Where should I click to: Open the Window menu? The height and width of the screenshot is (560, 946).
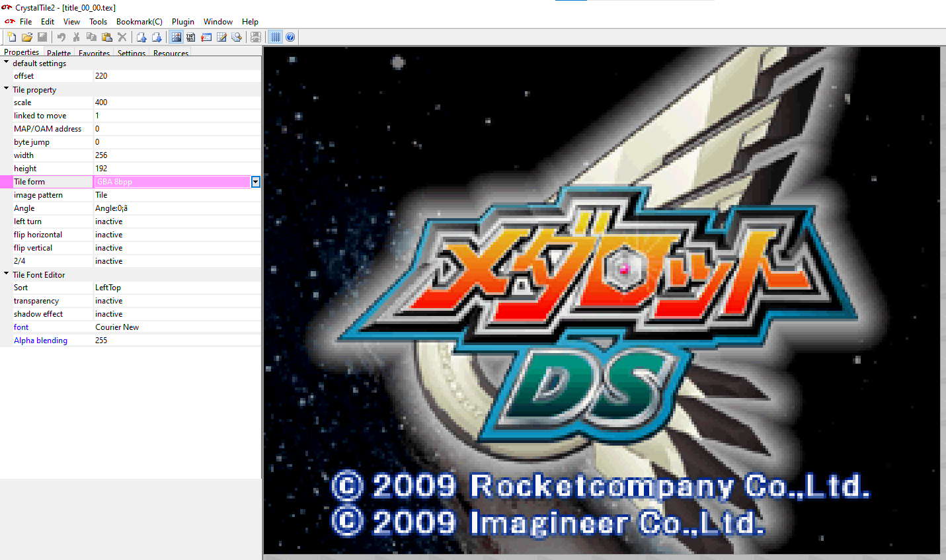(218, 22)
